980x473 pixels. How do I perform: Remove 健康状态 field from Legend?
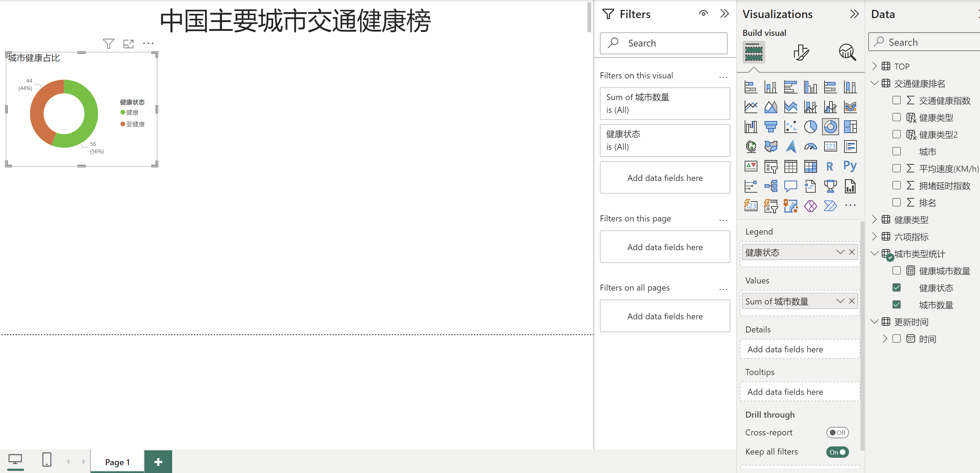[x=852, y=252]
